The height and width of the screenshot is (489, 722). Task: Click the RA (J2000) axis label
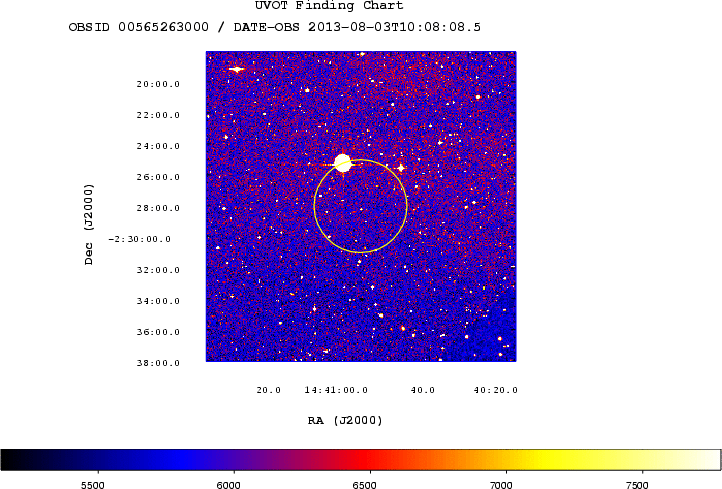point(345,420)
